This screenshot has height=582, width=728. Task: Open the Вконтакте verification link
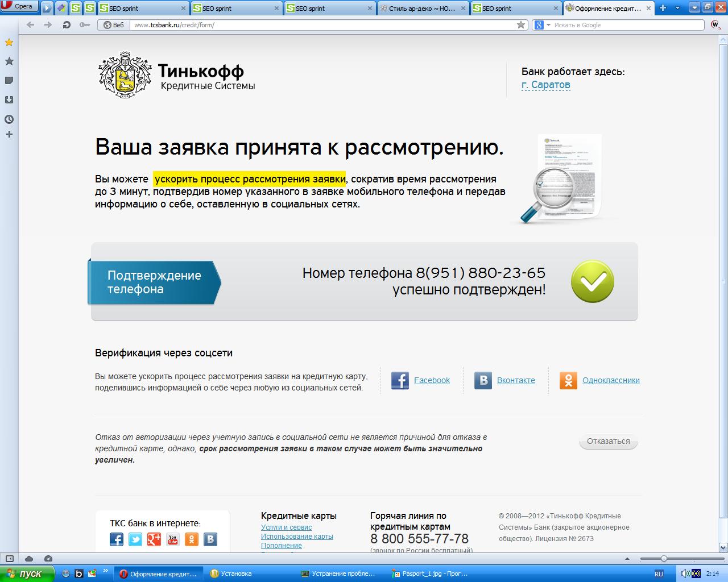pyautogui.click(x=516, y=380)
